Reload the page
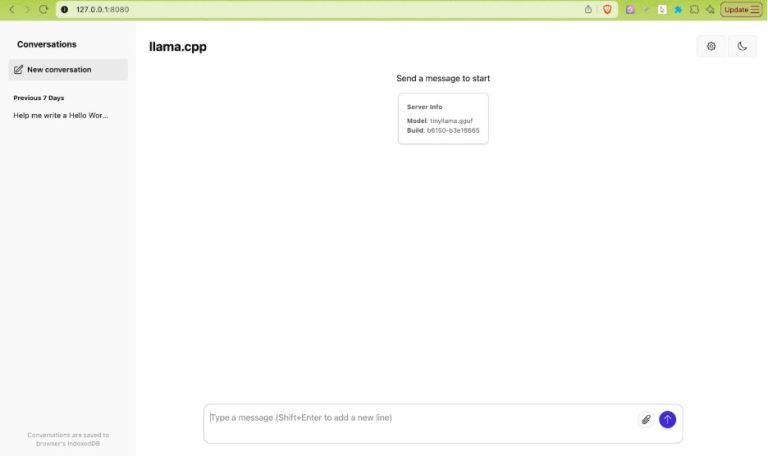Viewport: 768px width, 456px height. pos(43,9)
